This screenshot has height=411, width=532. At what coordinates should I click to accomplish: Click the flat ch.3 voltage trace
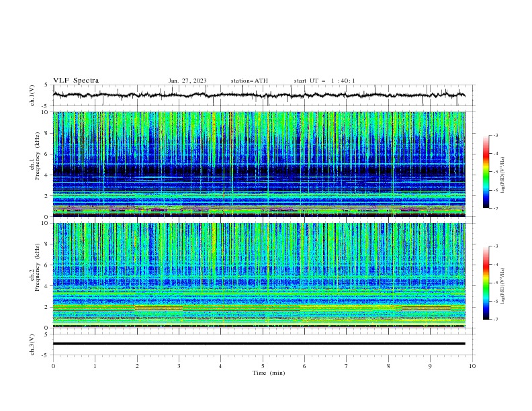(259, 344)
